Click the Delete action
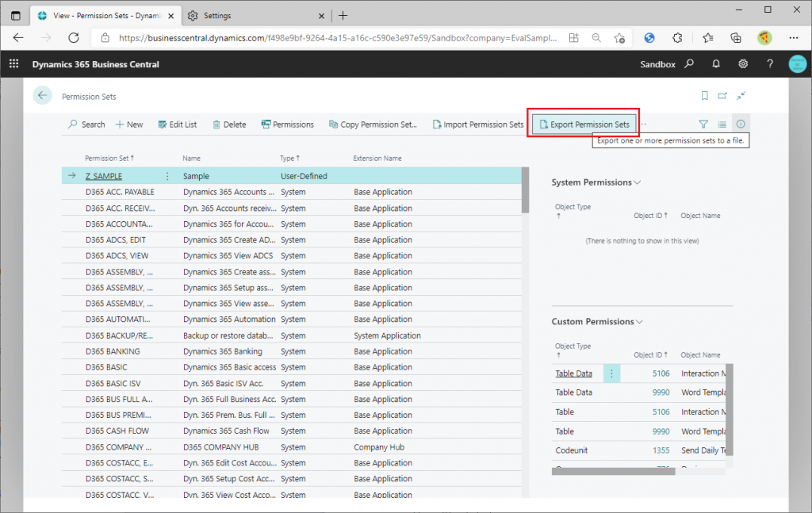This screenshot has width=812, height=513. (x=229, y=124)
